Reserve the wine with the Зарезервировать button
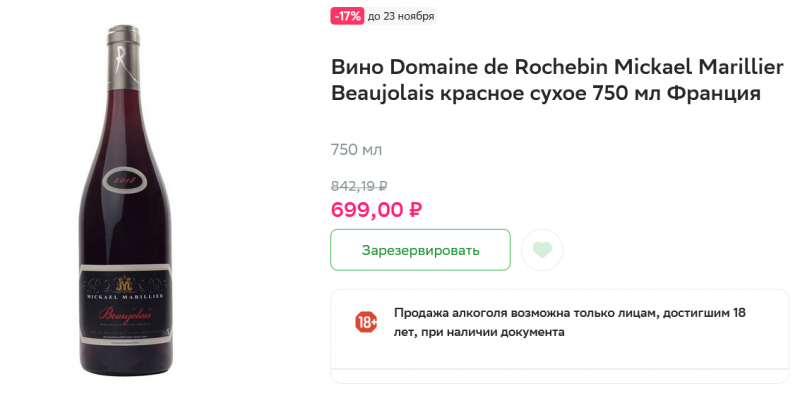 click(x=420, y=250)
